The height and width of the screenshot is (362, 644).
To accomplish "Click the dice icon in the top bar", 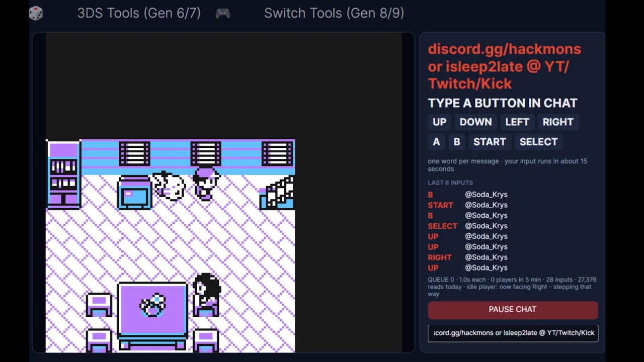I will [36, 13].
